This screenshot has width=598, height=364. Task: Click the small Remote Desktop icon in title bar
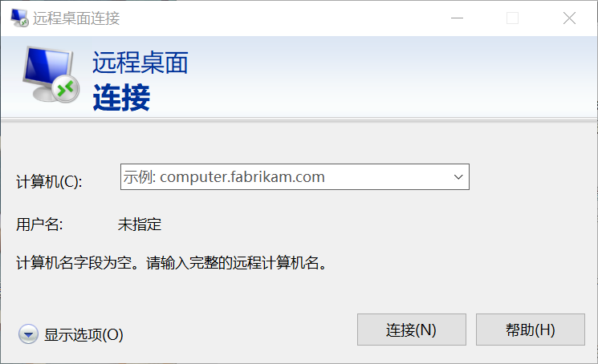(19, 18)
